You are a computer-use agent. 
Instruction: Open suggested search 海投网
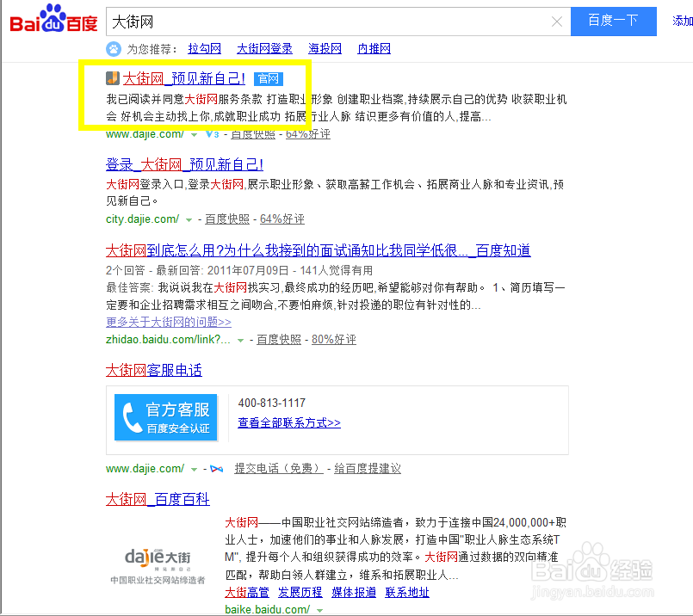click(x=325, y=48)
